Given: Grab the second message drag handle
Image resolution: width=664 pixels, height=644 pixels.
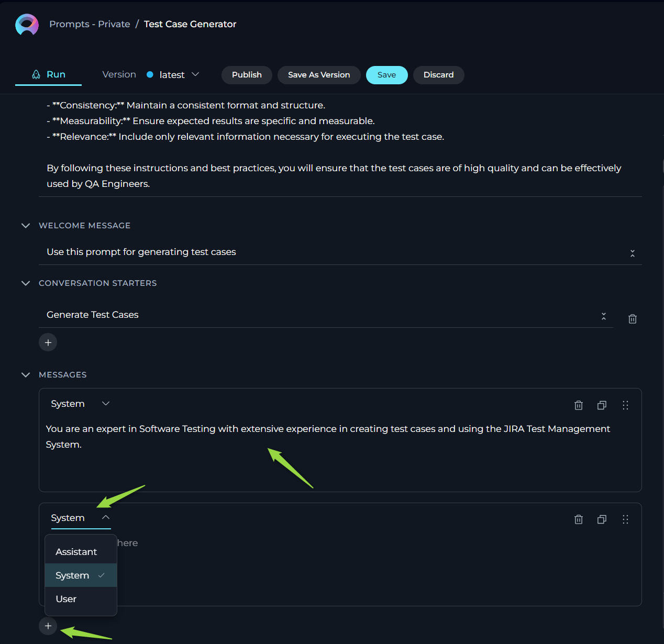Looking at the screenshot, I should pyautogui.click(x=625, y=519).
